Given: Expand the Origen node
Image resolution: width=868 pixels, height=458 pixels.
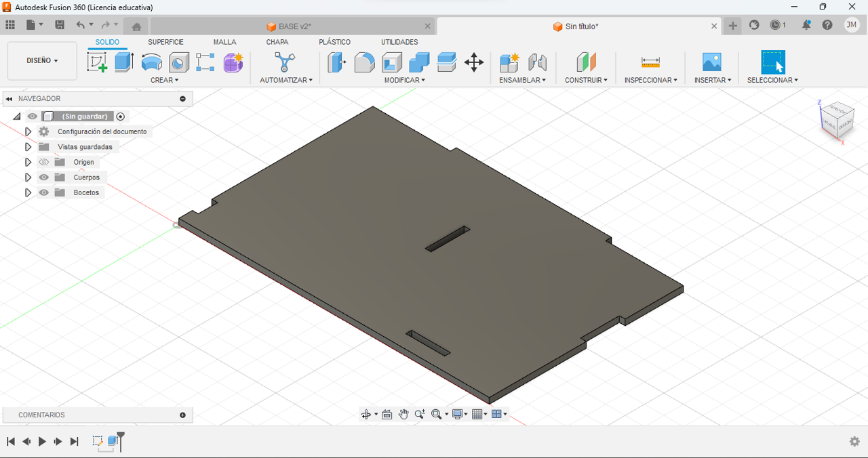Looking at the screenshot, I should click(x=28, y=162).
